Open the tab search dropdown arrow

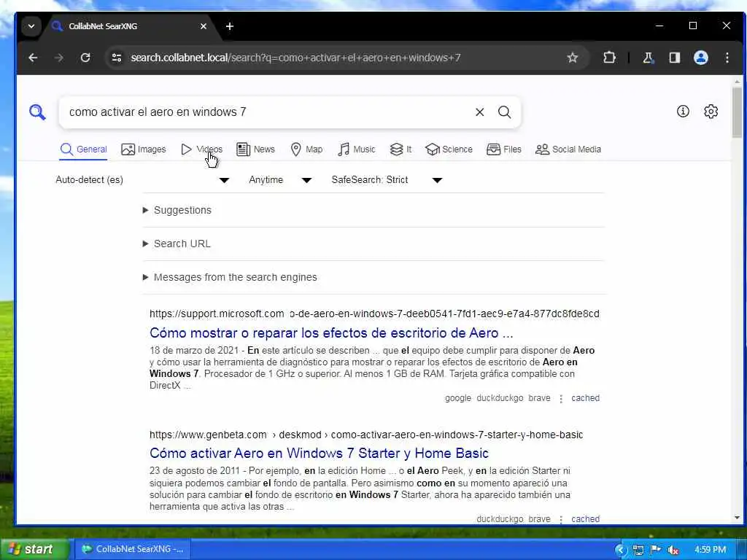pyautogui.click(x=31, y=26)
